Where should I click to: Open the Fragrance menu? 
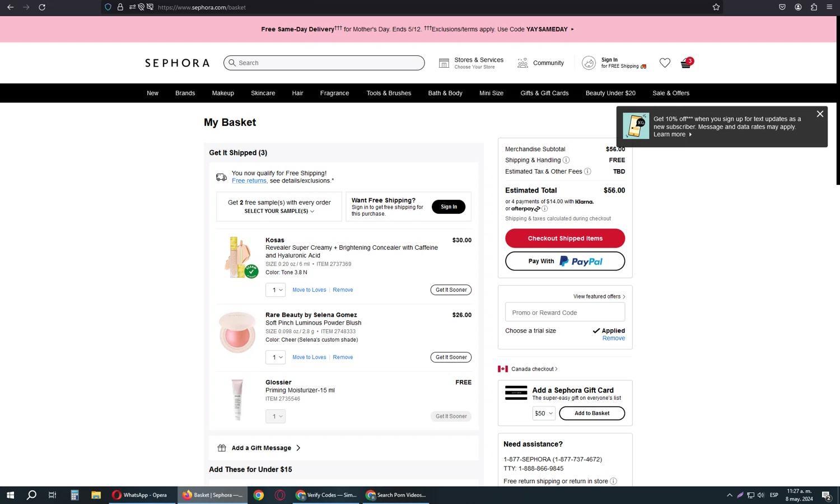click(334, 93)
